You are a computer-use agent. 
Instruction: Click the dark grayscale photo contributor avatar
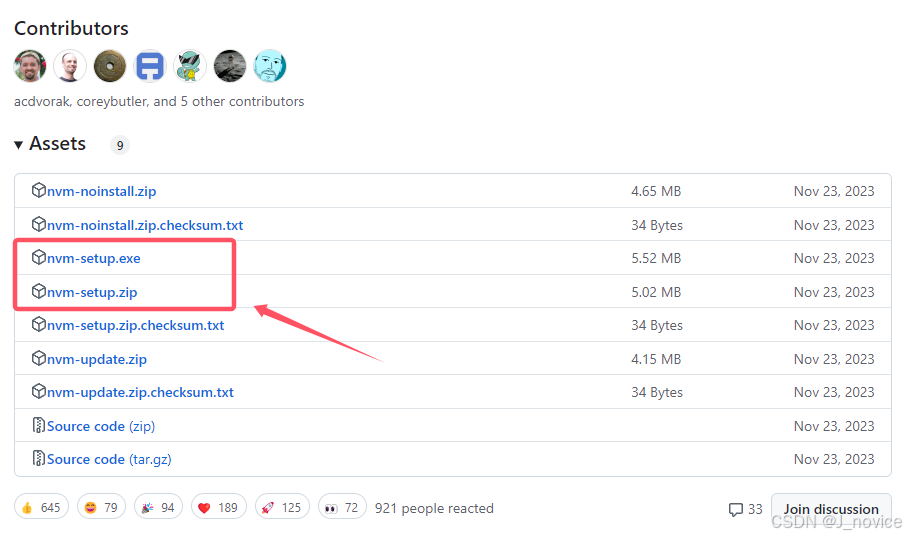point(230,66)
